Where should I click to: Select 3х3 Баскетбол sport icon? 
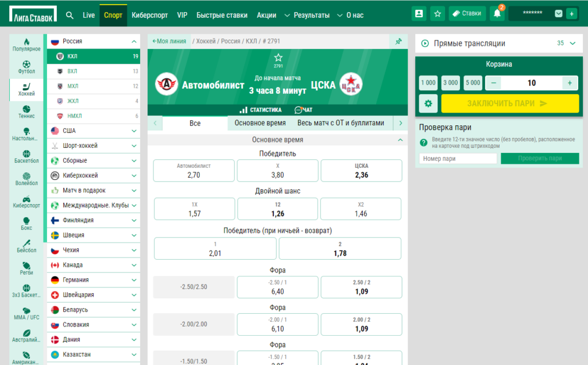click(x=26, y=291)
